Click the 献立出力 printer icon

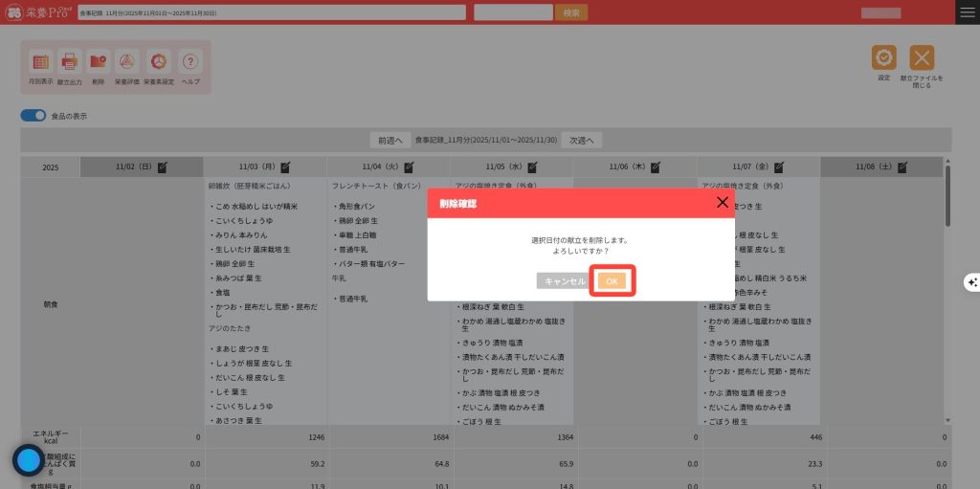pyautogui.click(x=70, y=62)
